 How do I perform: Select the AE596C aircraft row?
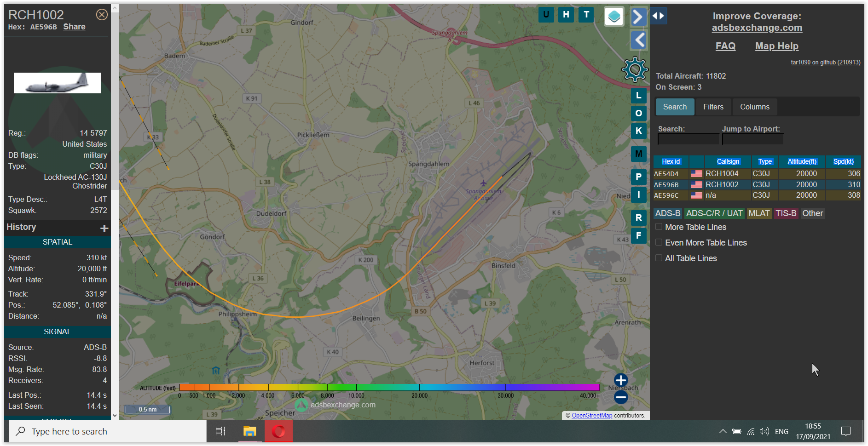coord(757,195)
